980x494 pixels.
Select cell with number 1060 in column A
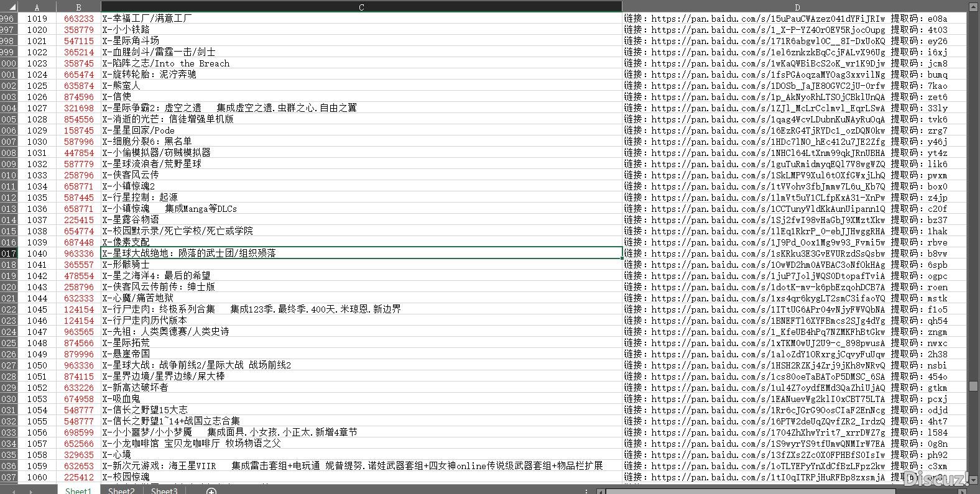point(37,477)
